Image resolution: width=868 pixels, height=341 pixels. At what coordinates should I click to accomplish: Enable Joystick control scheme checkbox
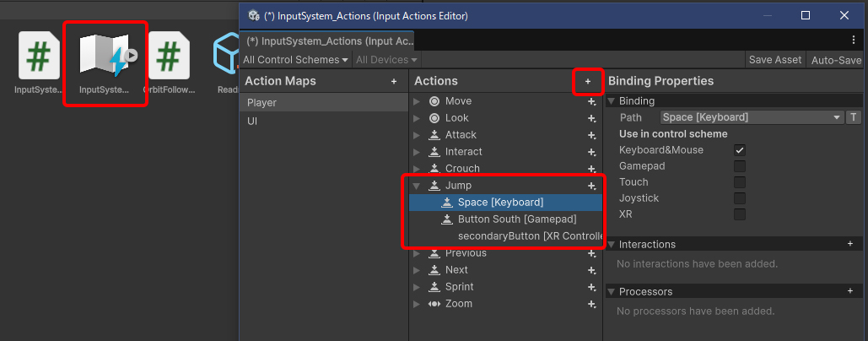740,198
